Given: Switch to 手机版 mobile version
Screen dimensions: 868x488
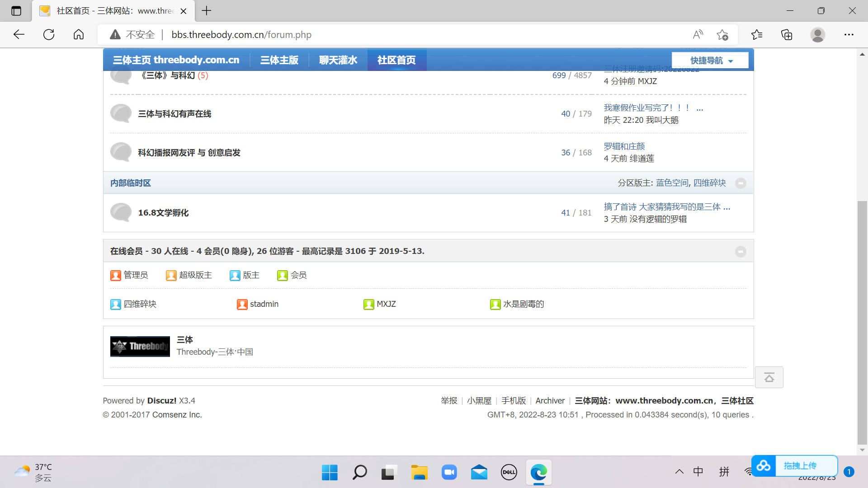Looking at the screenshot, I should point(514,401).
